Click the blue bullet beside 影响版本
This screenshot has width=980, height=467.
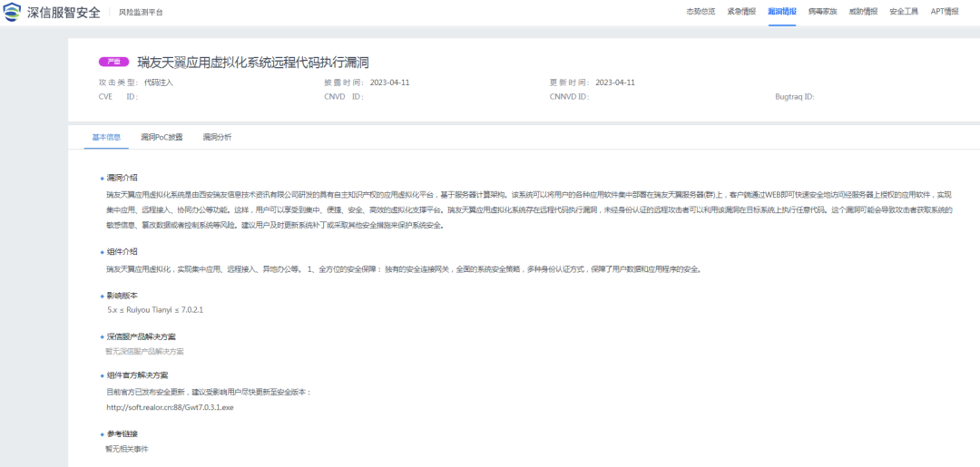[102, 296]
